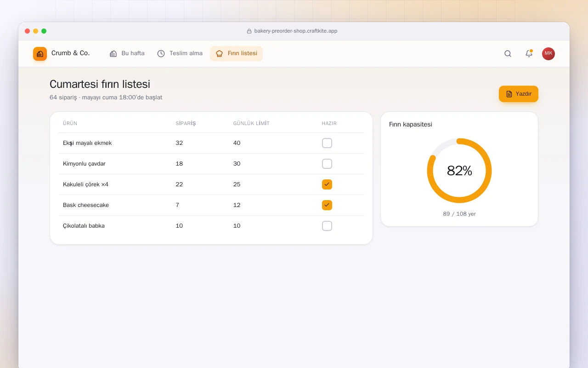The height and width of the screenshot is (368, 588).
Task: Click daily limit 25 for Kakuleli çörek
Action: tap(237, 184)
